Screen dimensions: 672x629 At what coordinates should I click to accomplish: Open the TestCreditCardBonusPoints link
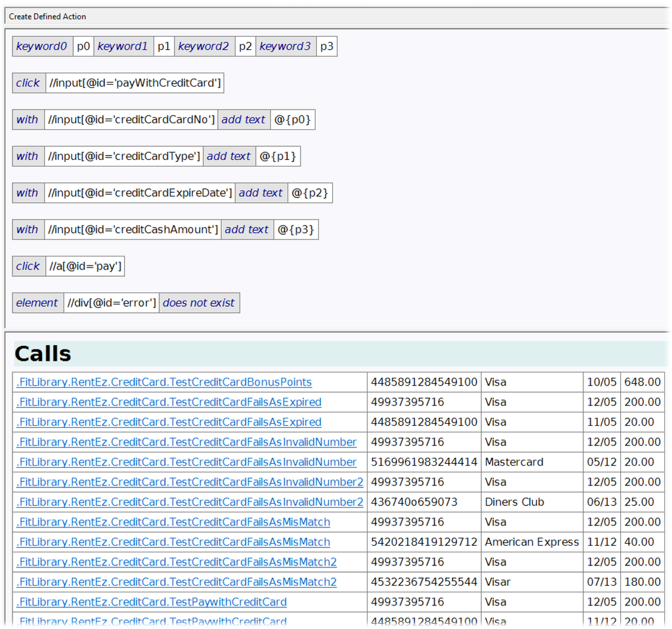coord(163,382)
